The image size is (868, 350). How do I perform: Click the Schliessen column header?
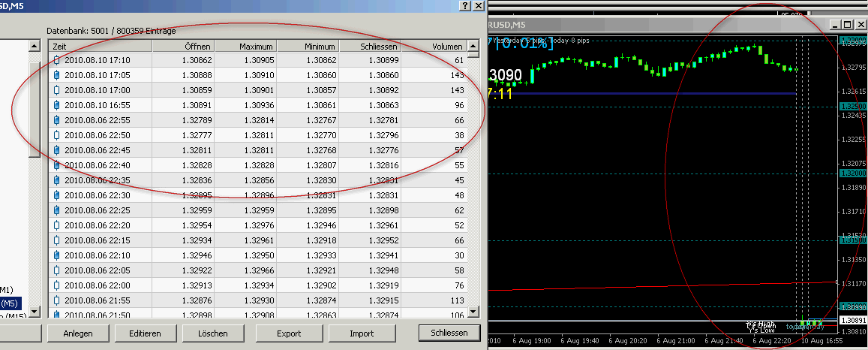[x=369, y=46]
